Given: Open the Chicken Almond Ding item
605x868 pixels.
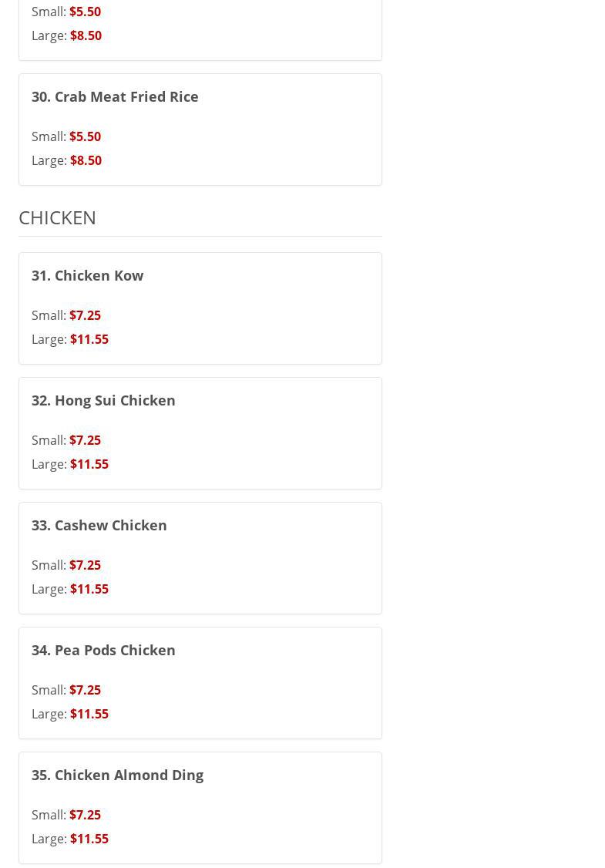Looking at the screenshot, I should click(117, 775).
